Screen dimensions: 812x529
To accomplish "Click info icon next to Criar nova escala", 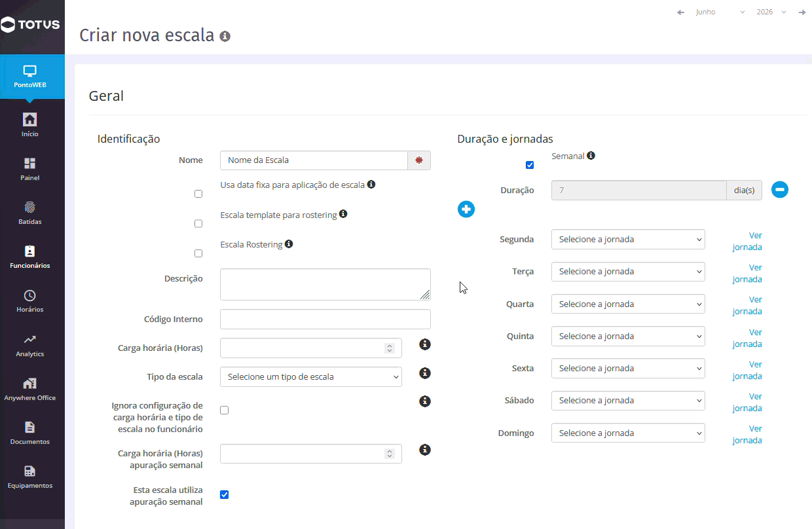I will [225, 36].
